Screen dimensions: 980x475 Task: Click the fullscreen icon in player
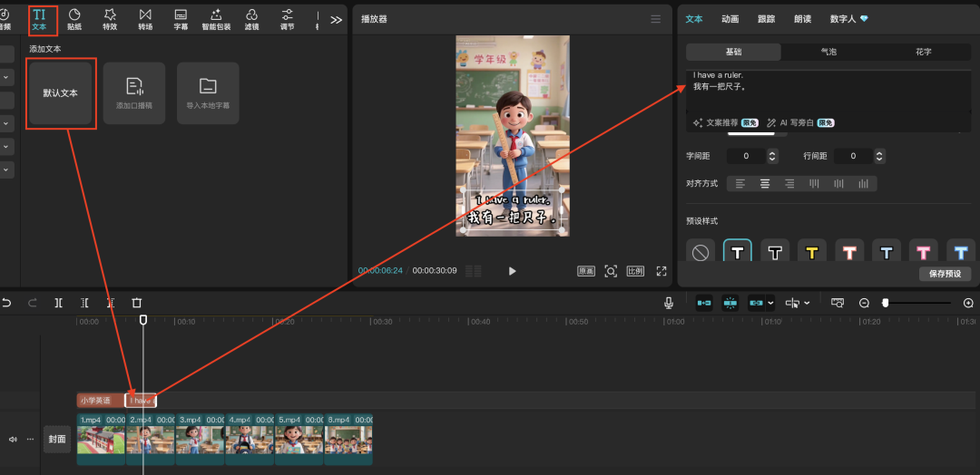[x=661, y=271]
